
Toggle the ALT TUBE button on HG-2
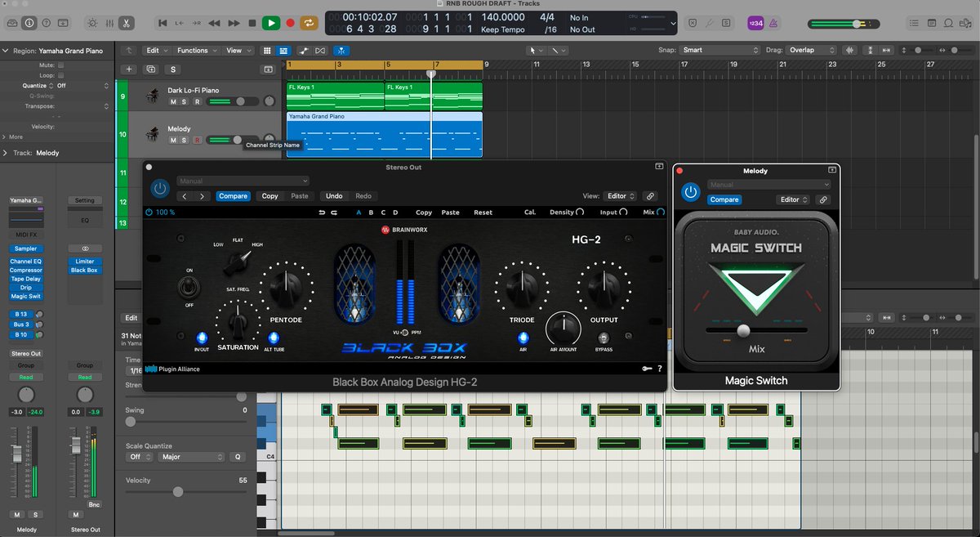point(273,338)
